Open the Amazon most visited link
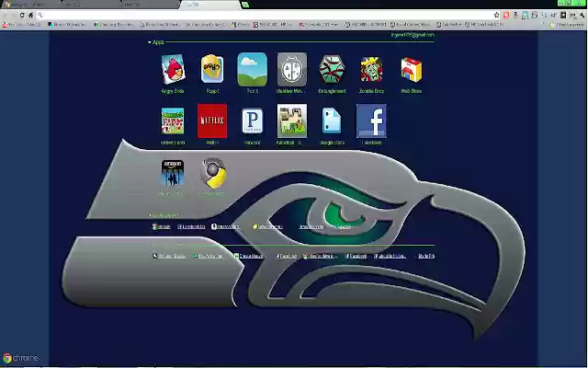 coord(226,227)
